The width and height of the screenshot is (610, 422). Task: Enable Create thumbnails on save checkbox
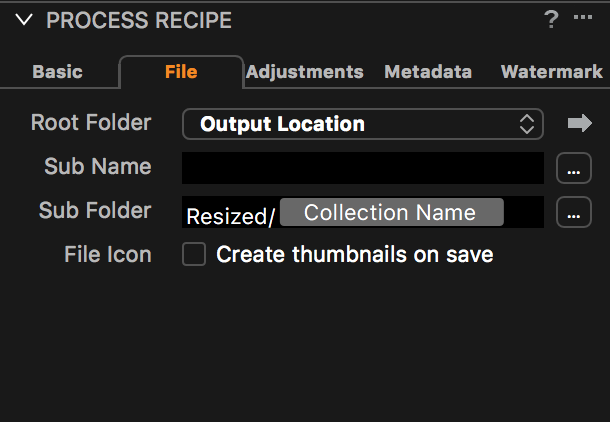pyautogui.click(x=194, y=254)
